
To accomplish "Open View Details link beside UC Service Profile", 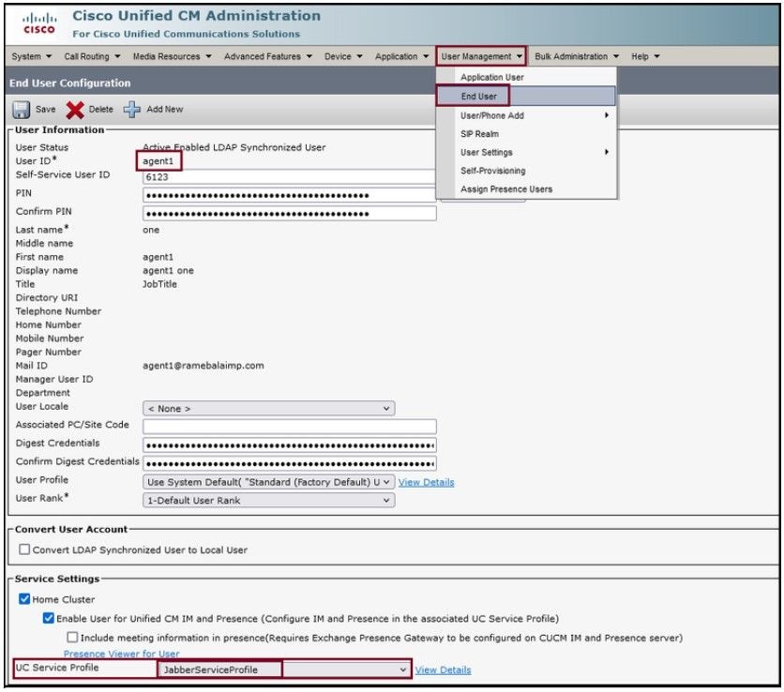I will pyautogui.click(x=443, y=670).
